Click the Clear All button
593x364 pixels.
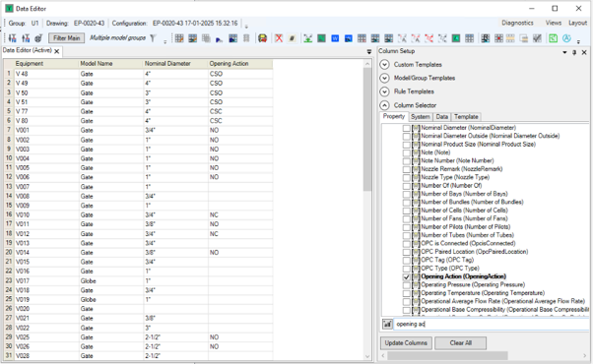460,343
